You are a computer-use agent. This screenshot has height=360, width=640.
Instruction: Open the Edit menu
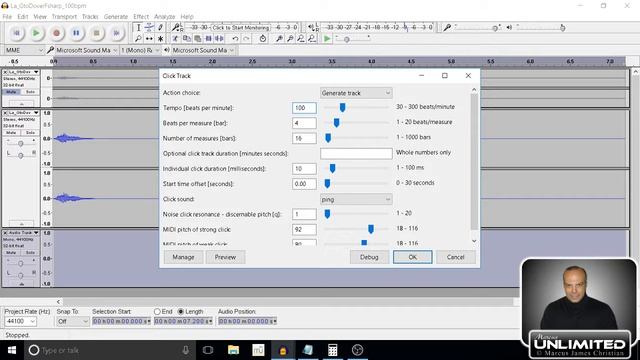(22, 17)
